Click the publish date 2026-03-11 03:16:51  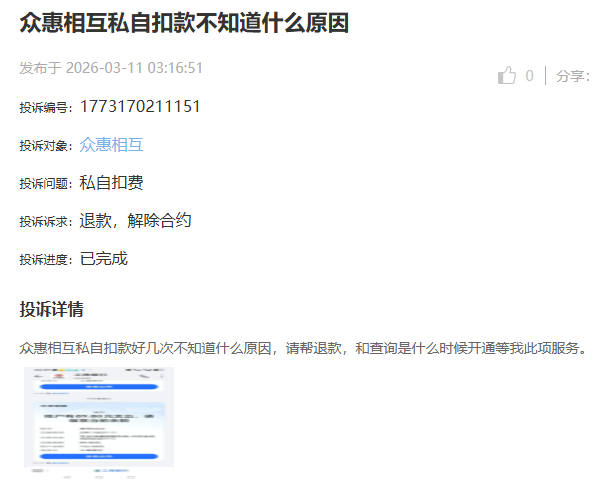click(134, 68)
